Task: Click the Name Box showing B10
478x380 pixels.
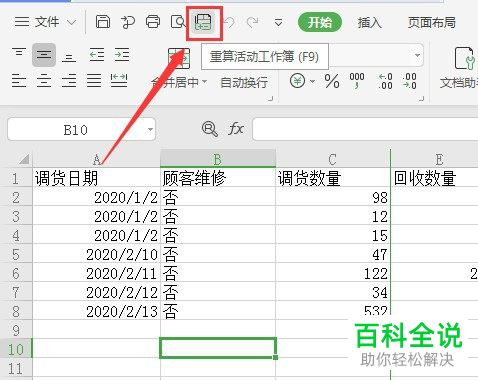Action: [x=75, y=129]
